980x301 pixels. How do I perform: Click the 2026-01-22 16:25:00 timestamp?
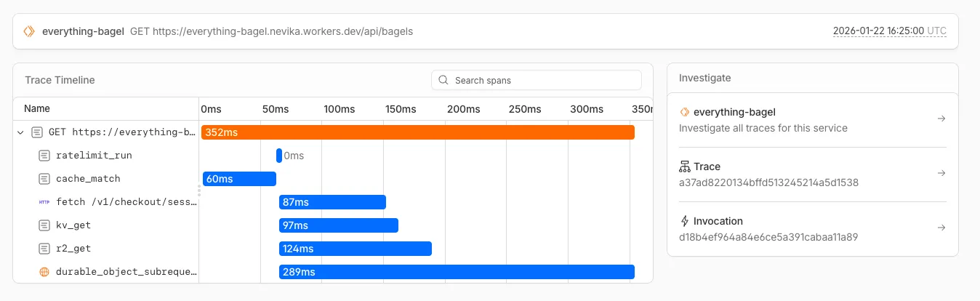pos(878,31)
